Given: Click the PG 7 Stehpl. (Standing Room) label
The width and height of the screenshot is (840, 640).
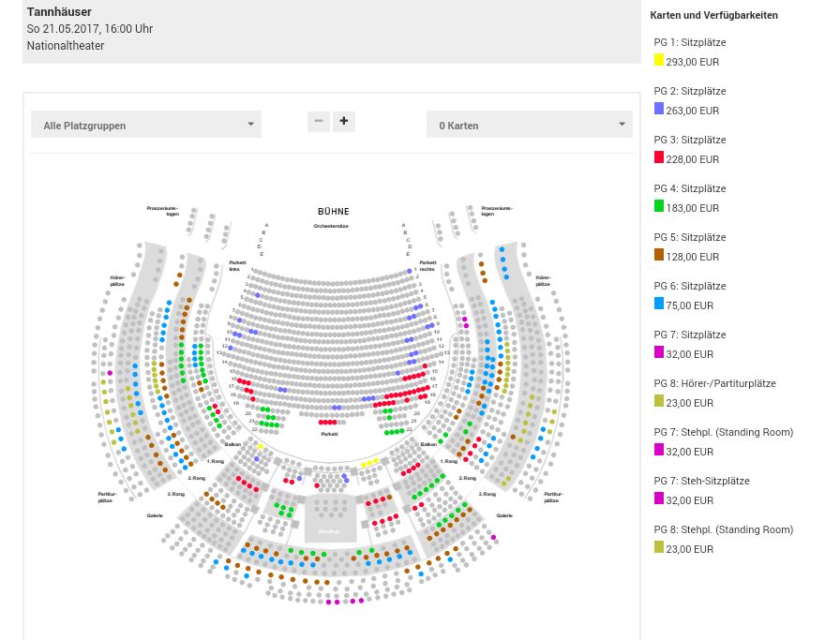Looking at the screenshot, I should click(x=723, y=432).
